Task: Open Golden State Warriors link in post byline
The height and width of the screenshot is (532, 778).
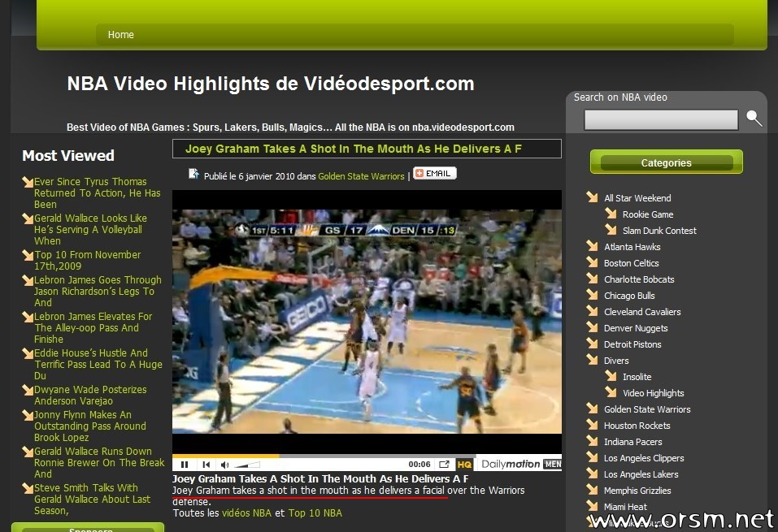Action: click(361, 176)
